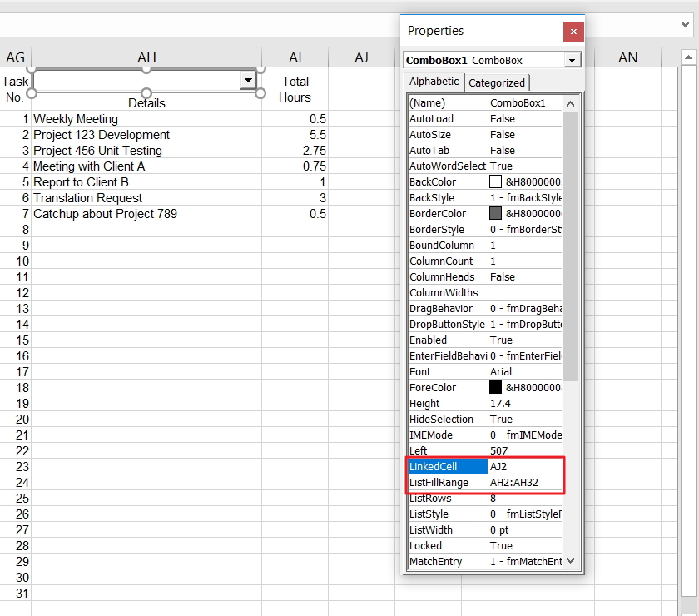The width and height of the screenshot is (699, 616).
Task: Select the ColumnCount property row
Action: click(484, 261)
